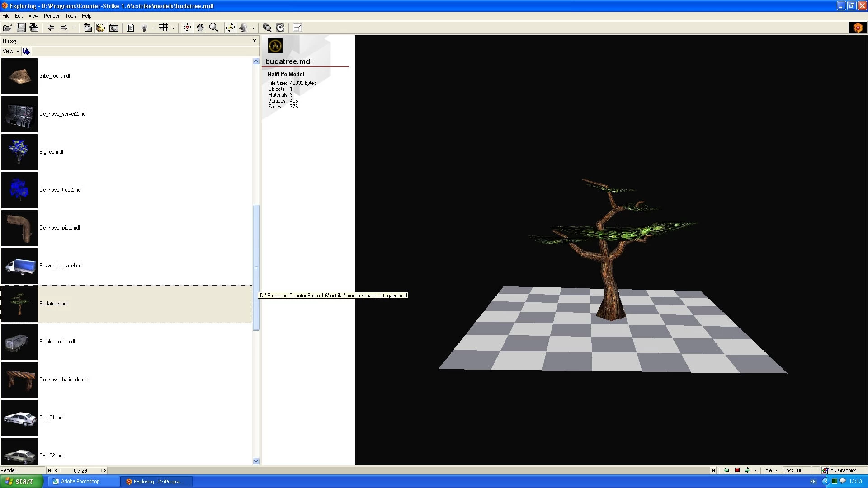
Task: Click the green next sequence arrow
Action: (748, 470)
